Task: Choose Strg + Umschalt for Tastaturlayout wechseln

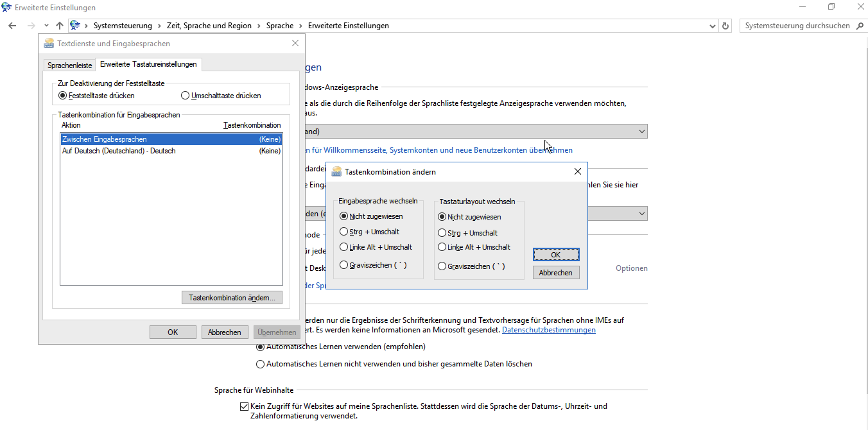Action: click(468, 233)
